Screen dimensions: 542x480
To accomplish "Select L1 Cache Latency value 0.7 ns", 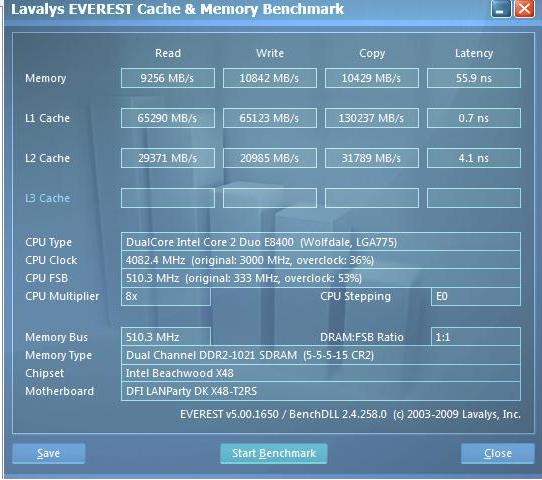I will pos(474,118).
